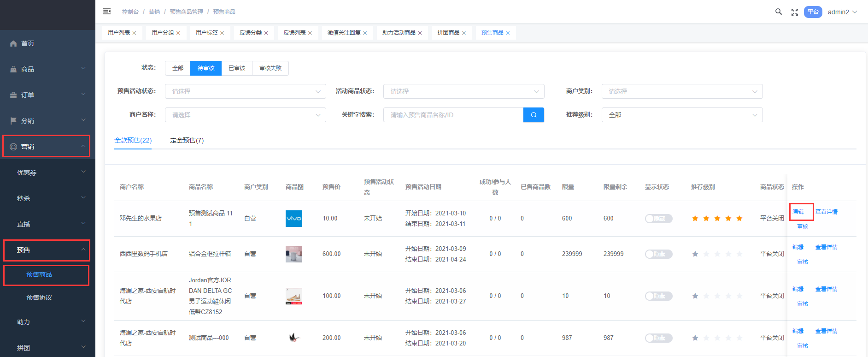The image size is (868, 357).
Task: Click 编辑 for 邓先生的水果店 product
Action: 798,212
